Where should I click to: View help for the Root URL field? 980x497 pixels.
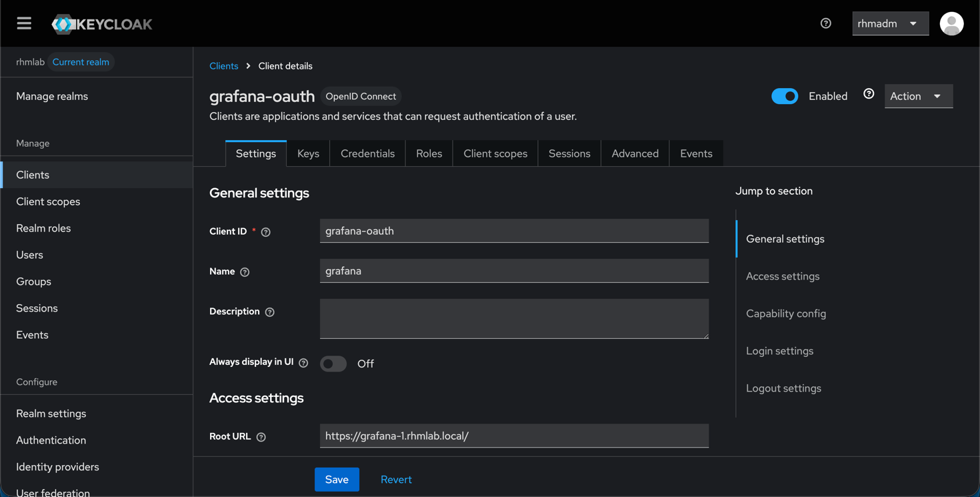[x=260, y=436]
